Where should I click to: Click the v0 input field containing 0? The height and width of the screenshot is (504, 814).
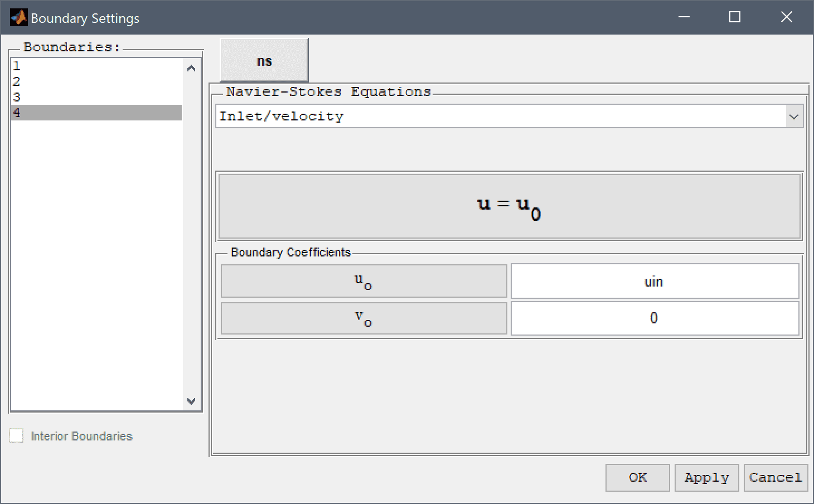click(655, 318)
